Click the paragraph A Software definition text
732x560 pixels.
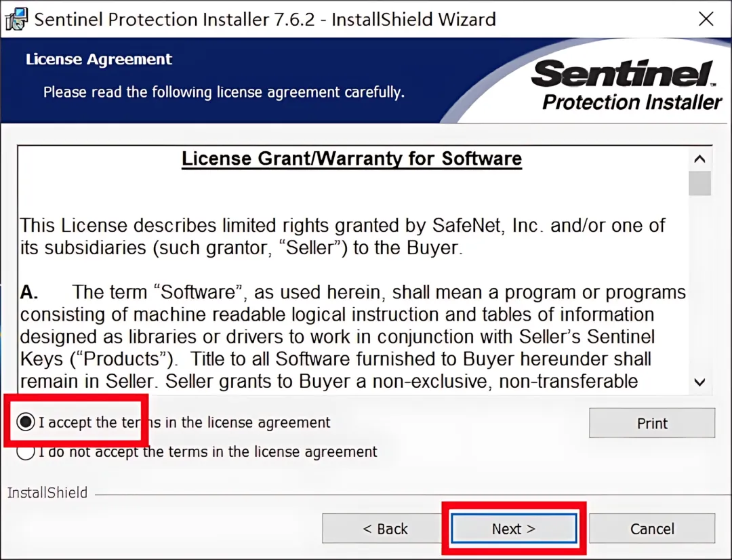pyautogui.click(x=352, y=336)
